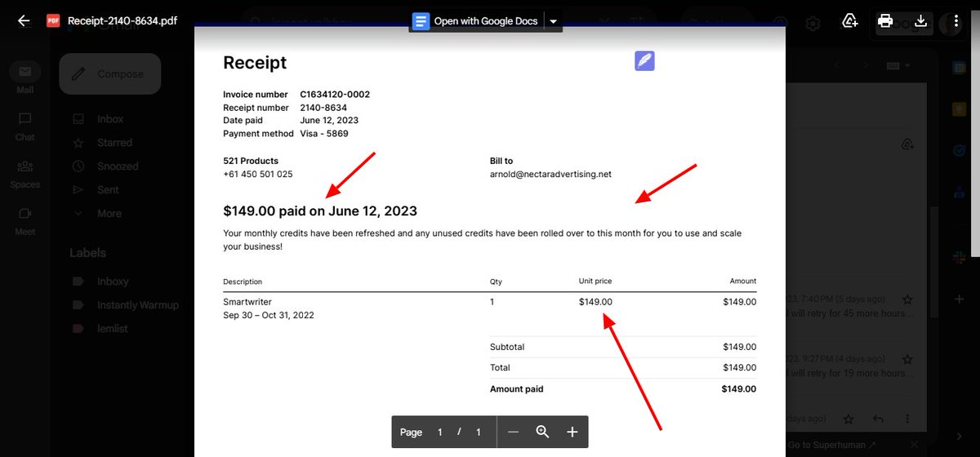Open Google Calendar side panel icon
Viewport: 980px width, 457px height.
[x=960, y=69]
